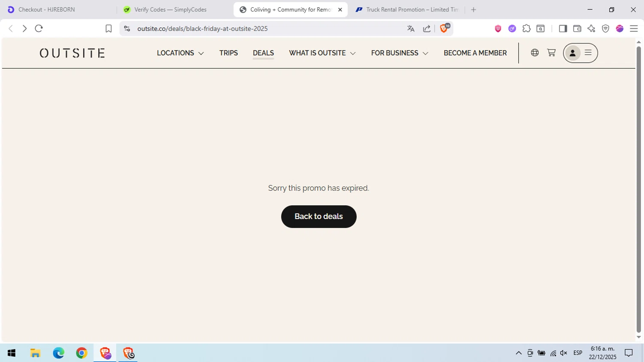Open the Brave Wallet icon

(577, 28)
